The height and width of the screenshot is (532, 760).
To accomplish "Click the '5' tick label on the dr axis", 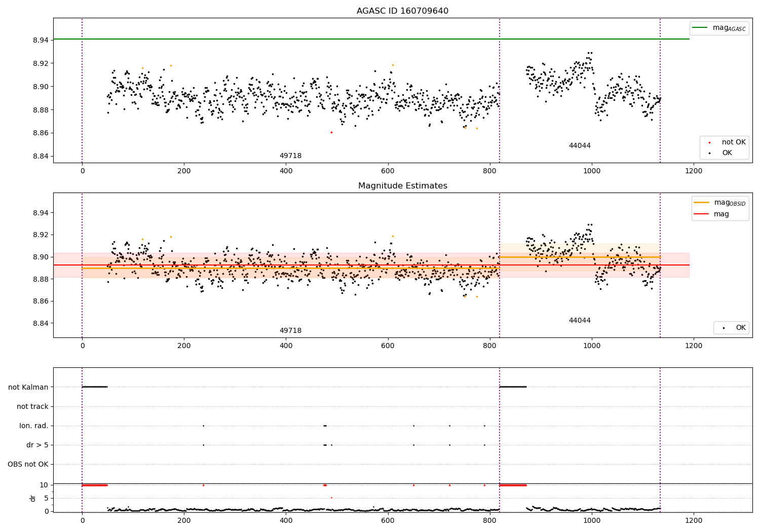I will pos(47,498).
